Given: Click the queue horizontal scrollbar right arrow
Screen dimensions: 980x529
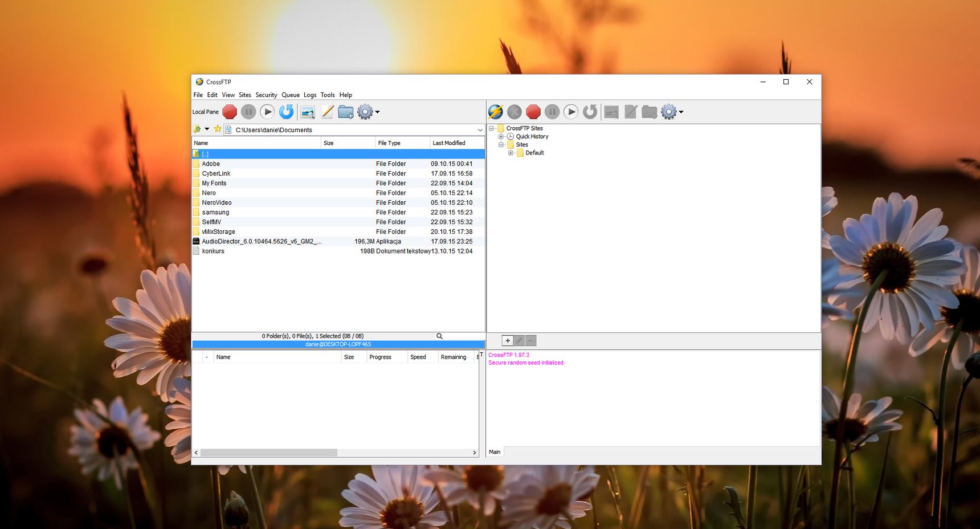Looking at the screenshot, I should pos(474,453).
